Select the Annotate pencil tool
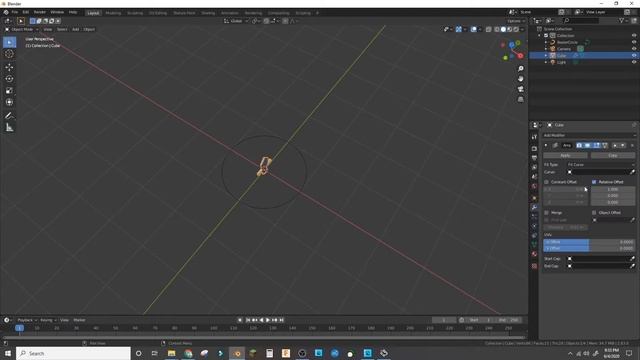The width and height of the screenshot is (640, 360). 9,116
